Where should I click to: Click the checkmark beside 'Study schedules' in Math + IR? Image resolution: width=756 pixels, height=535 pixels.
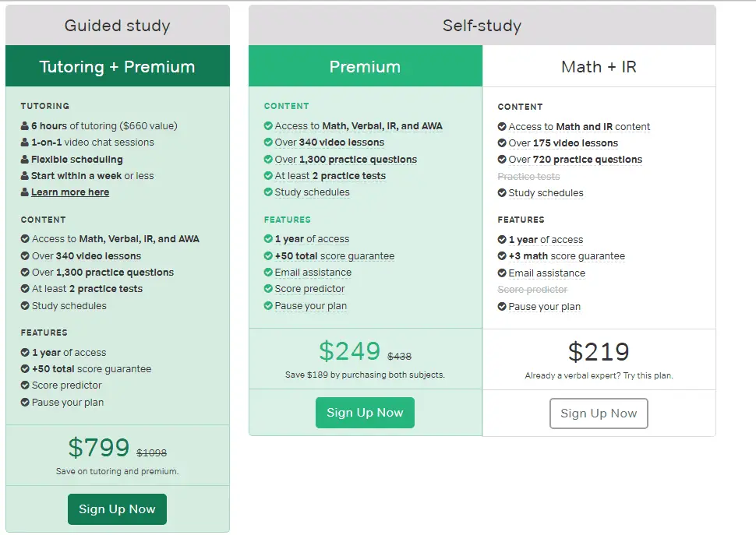(503, 192)
